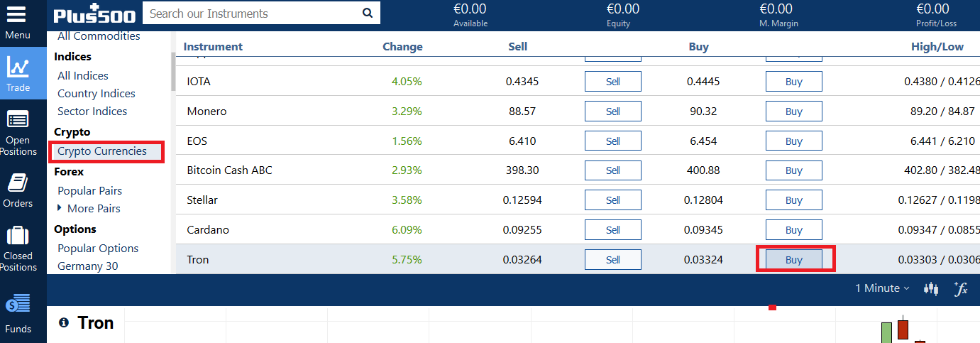Select Crypto Currencies category
The width and height of the screenshot is (980, 343).
pyautogui.click(x=102, y=151)
